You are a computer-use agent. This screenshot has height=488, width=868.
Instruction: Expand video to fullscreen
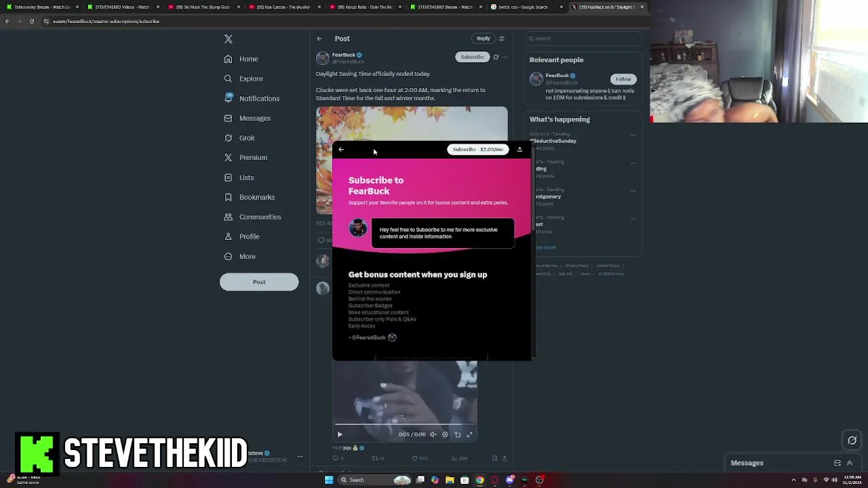(469, 434)
